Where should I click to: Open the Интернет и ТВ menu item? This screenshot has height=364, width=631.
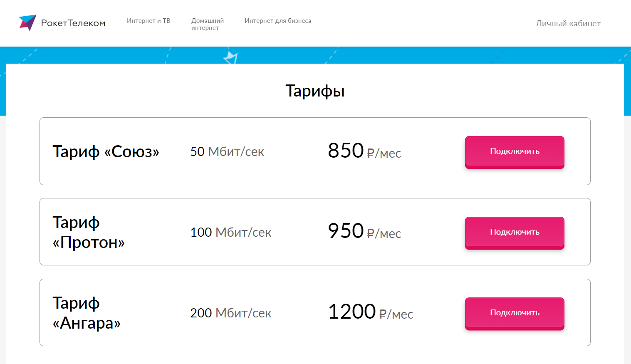coord(148,21)
